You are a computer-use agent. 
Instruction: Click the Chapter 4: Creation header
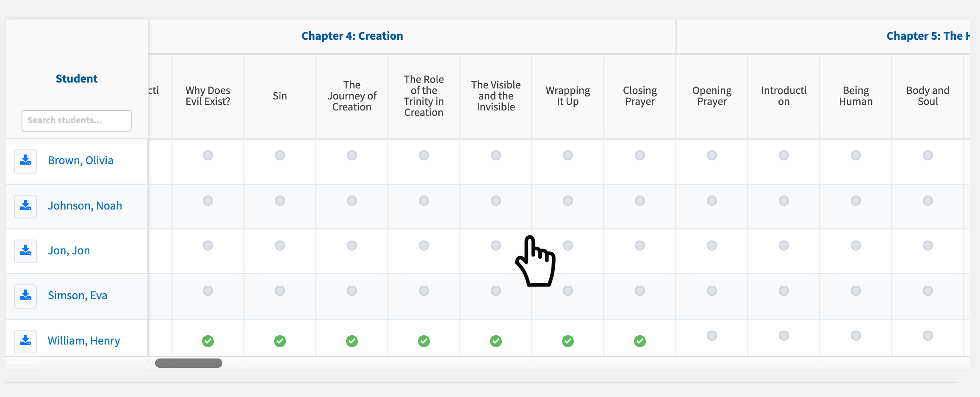click(352, 36)
